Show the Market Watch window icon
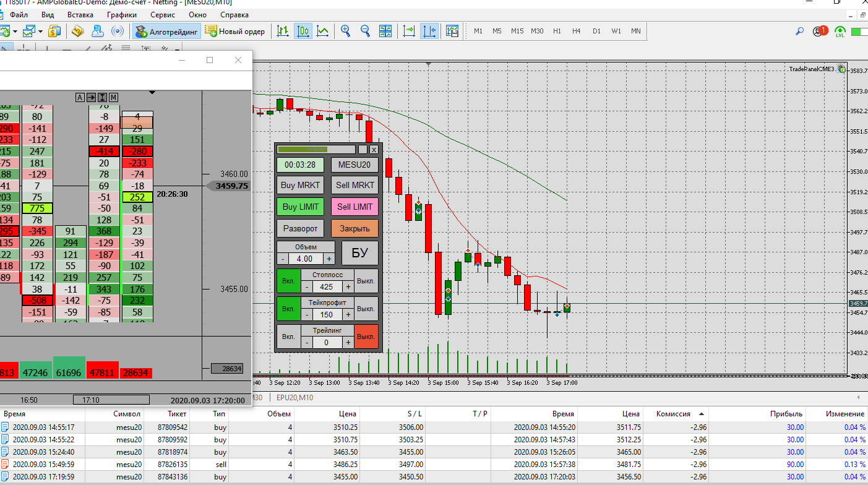868x485 pixels. click(x=54, y=31)
